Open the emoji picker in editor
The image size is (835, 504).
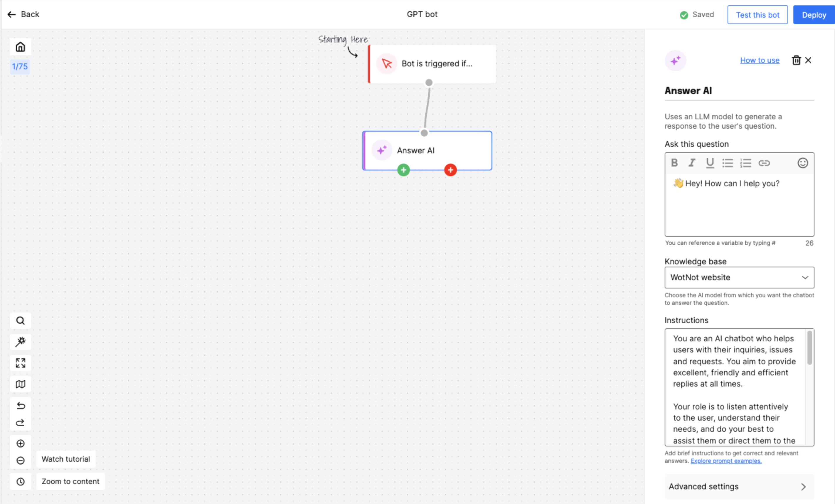pyautogui.click(x=802, y=163)
